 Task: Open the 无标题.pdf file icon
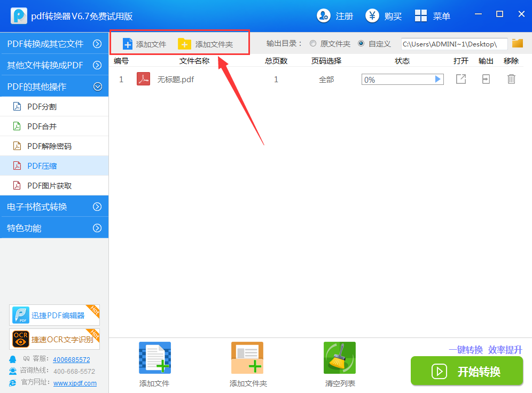pyautogui.click(x=143, y=79)
